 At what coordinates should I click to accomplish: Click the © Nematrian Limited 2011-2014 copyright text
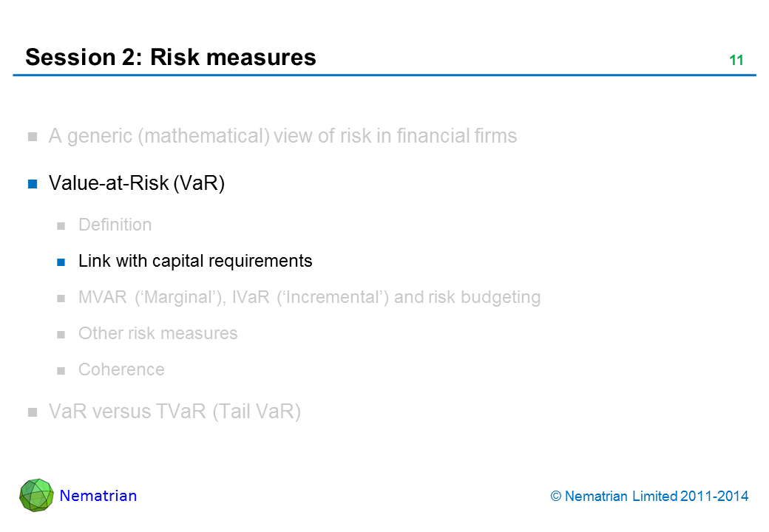coord(650,497)
